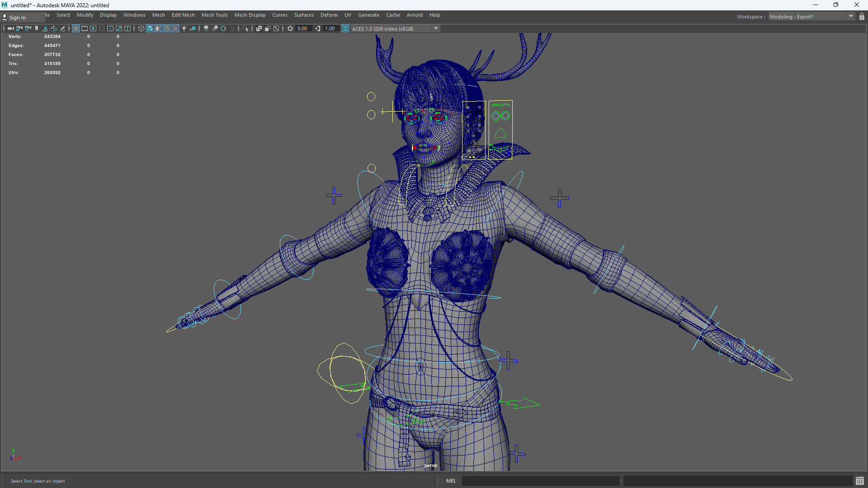This screenshot has height=488, width=868.
Task: Click Use All Lights bulb icon
Action: (x=184, y=28)
